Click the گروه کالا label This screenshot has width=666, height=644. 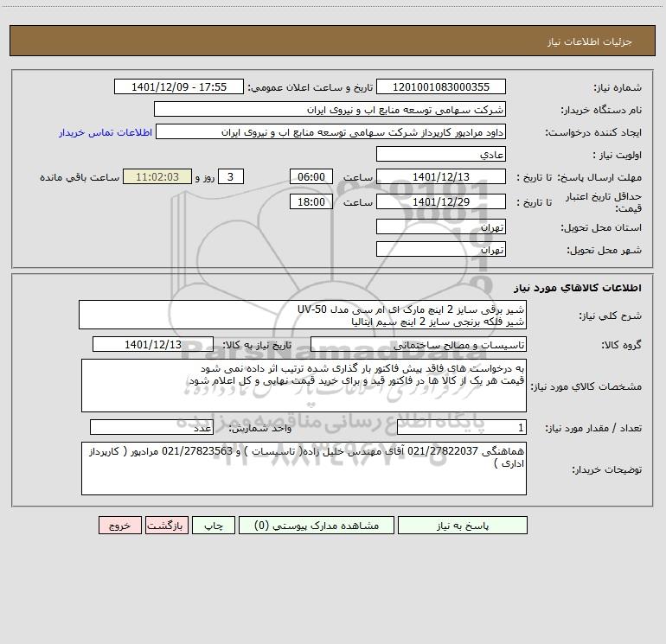[621, 345]
